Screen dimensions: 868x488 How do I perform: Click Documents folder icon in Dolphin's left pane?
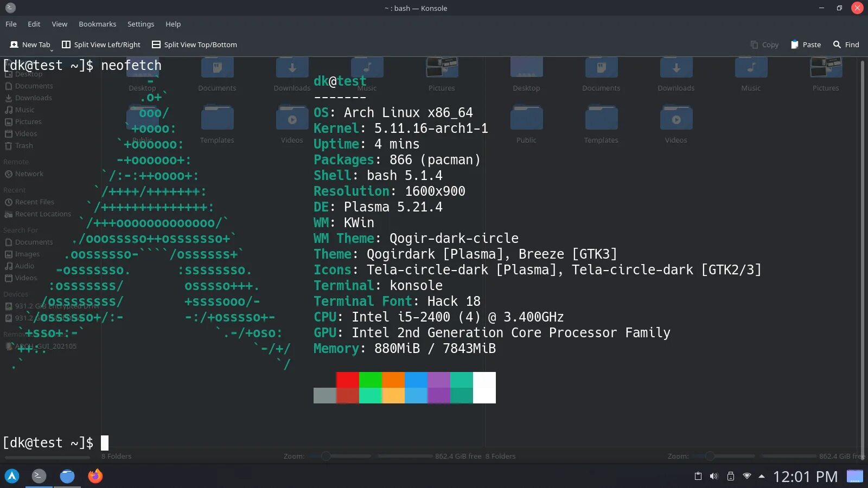[217, 68]
